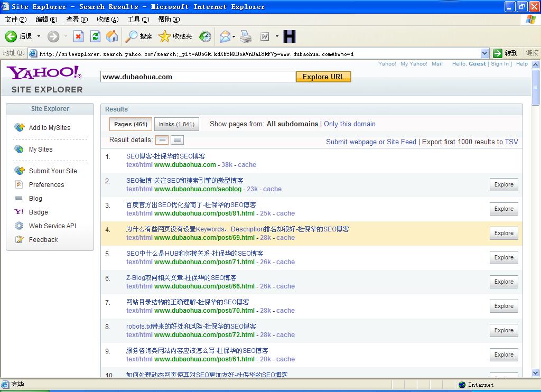Open the Favorites (收藏夹) star button
The width and height of the screenshot is (541, 392).
[175, 36]
